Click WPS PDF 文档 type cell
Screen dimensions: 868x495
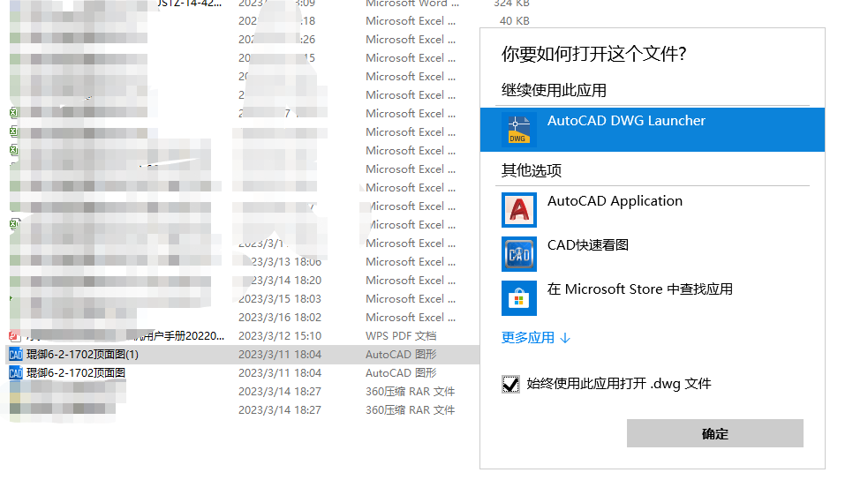point(401,335)
